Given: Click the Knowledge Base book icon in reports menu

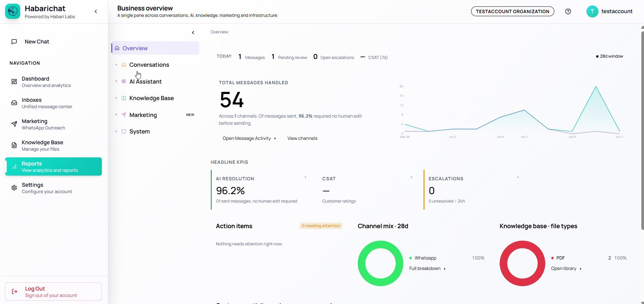Looking at the screenshot, I should pyautogui.click(x=124, y=98).
